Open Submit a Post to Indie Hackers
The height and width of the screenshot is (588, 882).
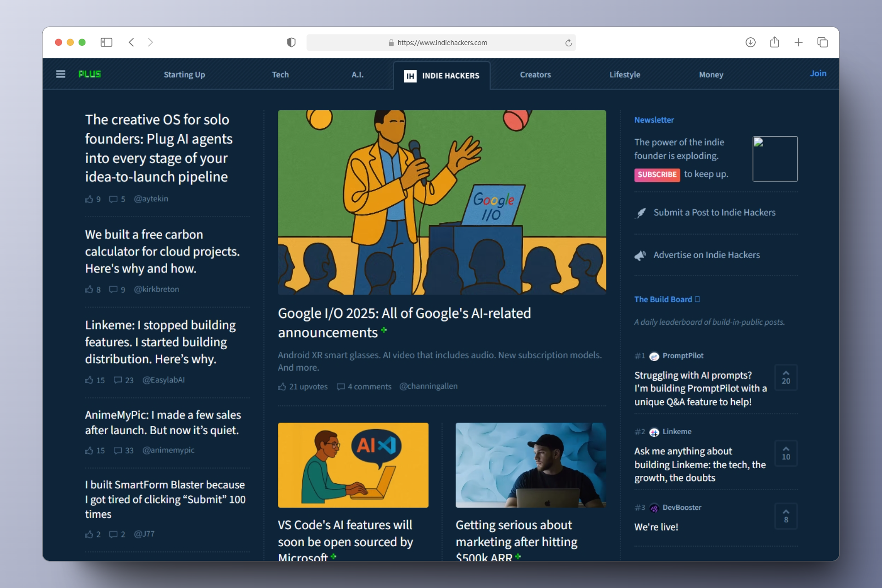[714, 212]
